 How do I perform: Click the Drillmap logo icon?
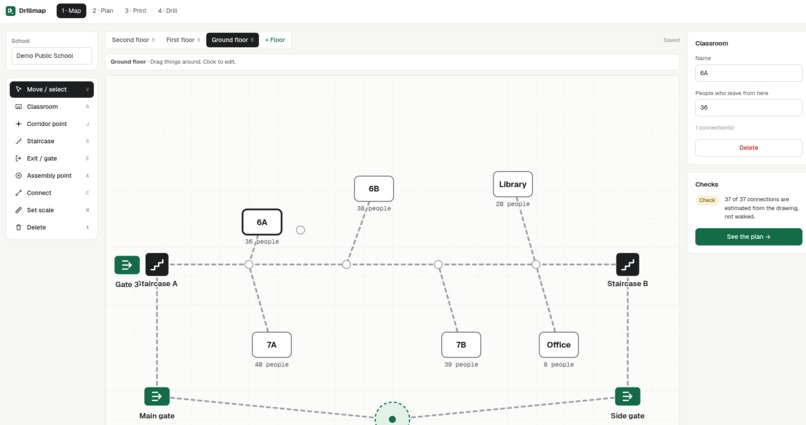click(10, 11)
